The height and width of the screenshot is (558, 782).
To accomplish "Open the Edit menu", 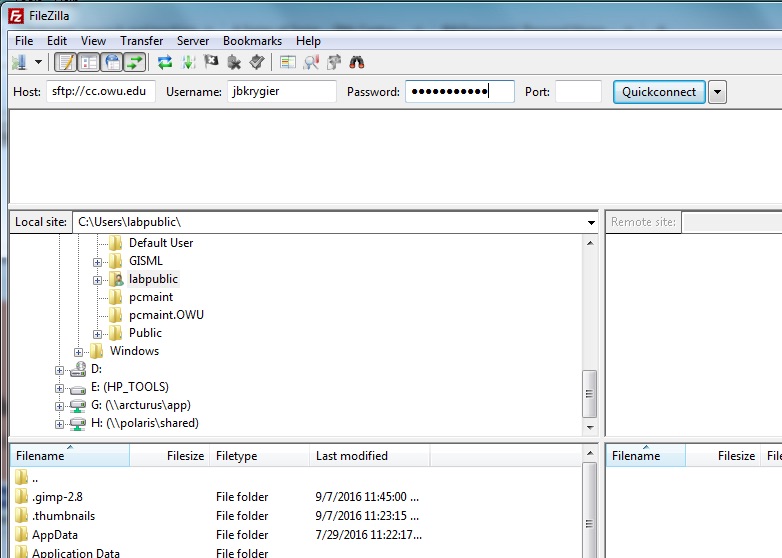I will click(57, 41).
